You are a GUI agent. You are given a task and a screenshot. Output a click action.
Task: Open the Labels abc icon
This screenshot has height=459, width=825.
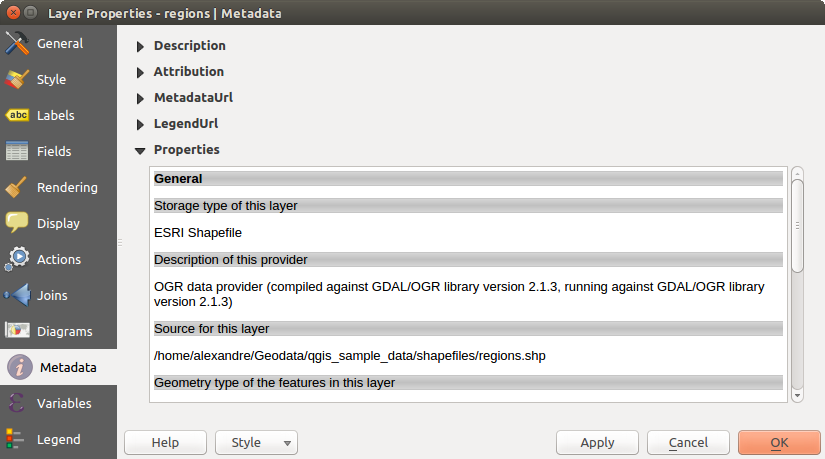tap(17, 116)
